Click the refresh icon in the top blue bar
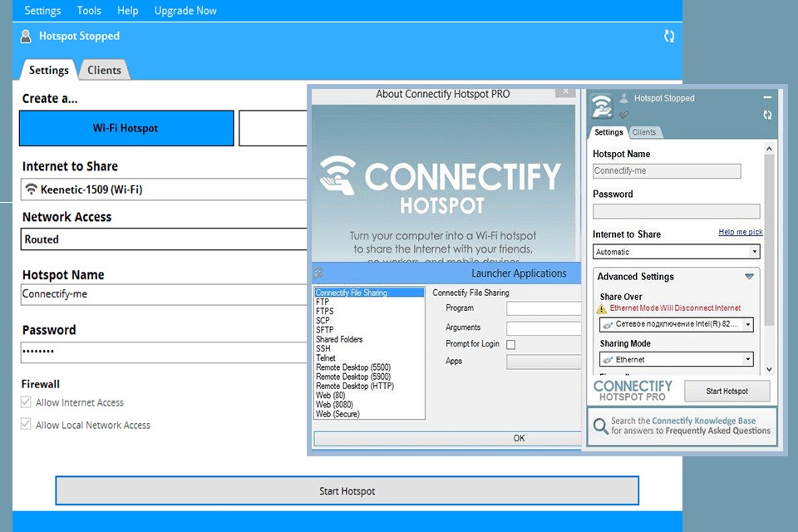Viewport: 798px width, 532px height. coord(669,36)
